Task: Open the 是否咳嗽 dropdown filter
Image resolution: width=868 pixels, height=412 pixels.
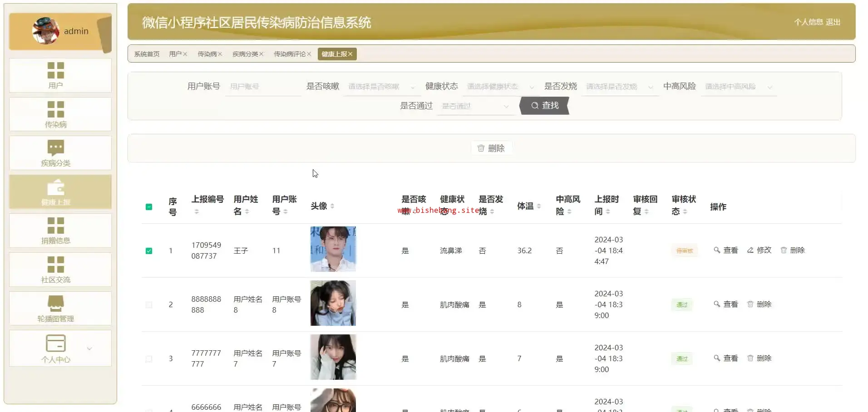Action: pos(380,87)
